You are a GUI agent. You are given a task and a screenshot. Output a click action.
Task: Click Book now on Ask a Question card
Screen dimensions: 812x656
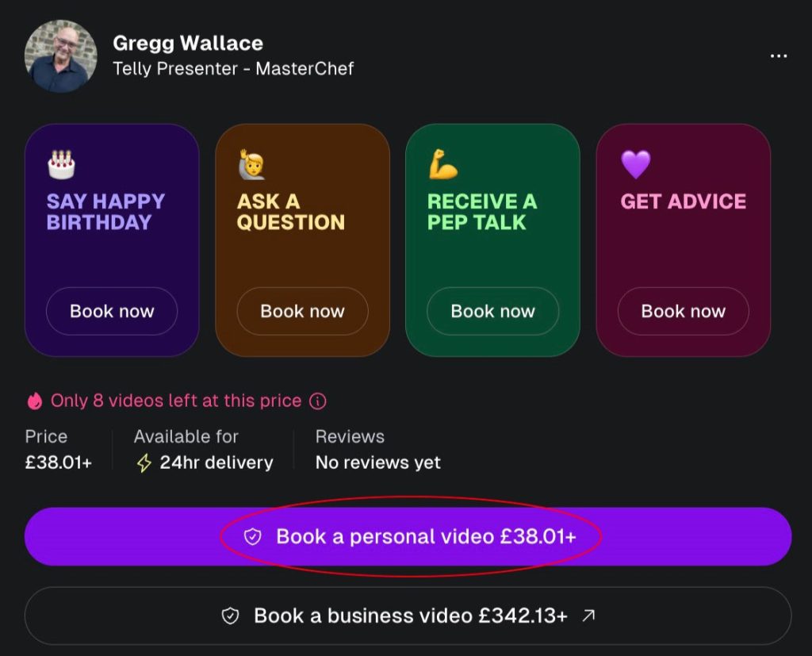302,312
